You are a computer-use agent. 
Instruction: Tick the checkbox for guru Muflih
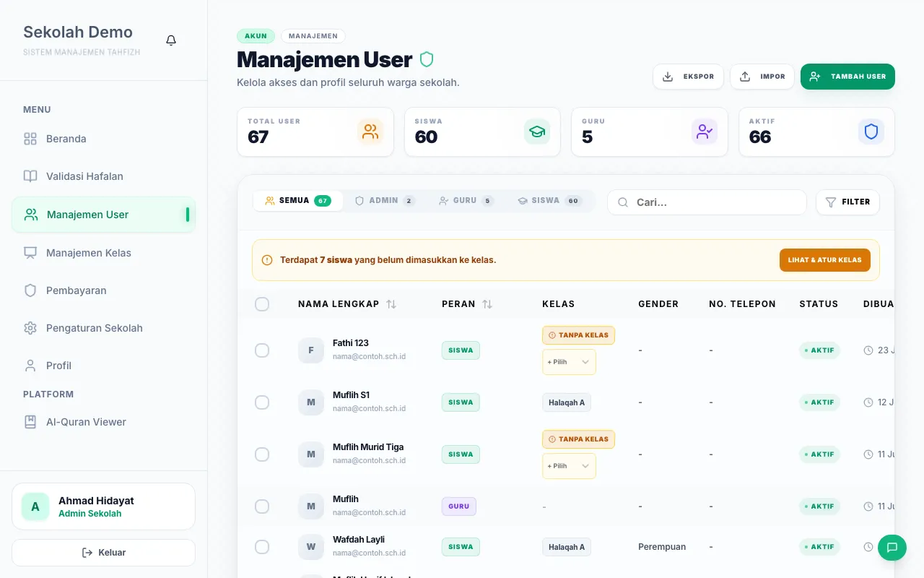point(262,506)
